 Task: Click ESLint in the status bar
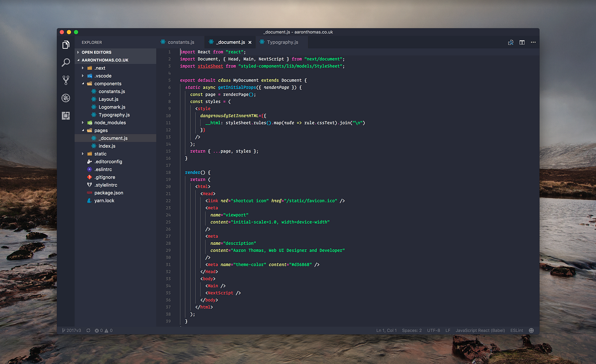[x=516, y=330]
